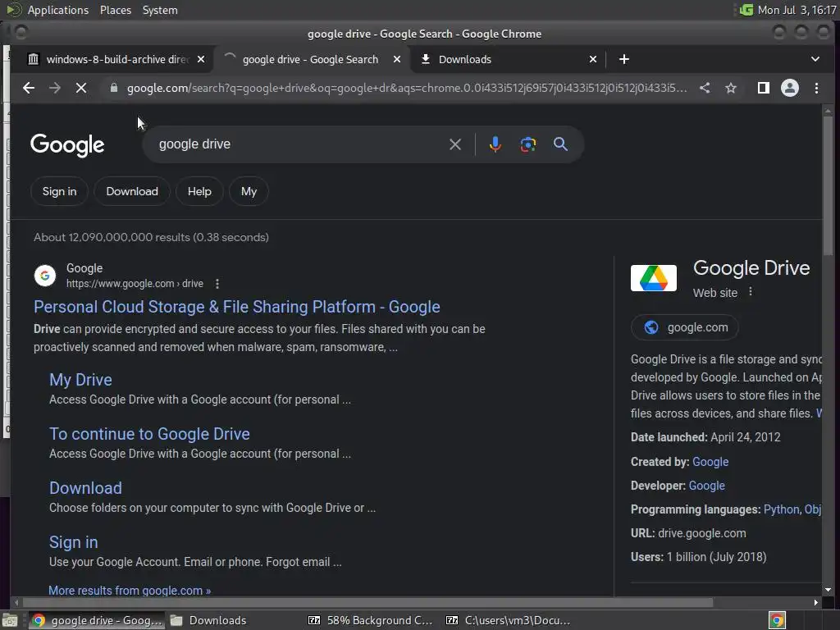Image resolution: width=840 pixels, height=630 pixels.
Task: Click the address bar URL
Action: coord(407,88)
